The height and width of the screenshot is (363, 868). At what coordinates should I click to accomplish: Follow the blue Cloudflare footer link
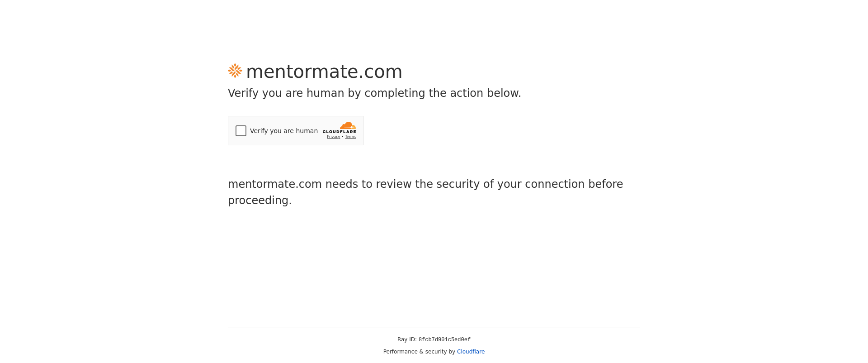pos(471,352)
